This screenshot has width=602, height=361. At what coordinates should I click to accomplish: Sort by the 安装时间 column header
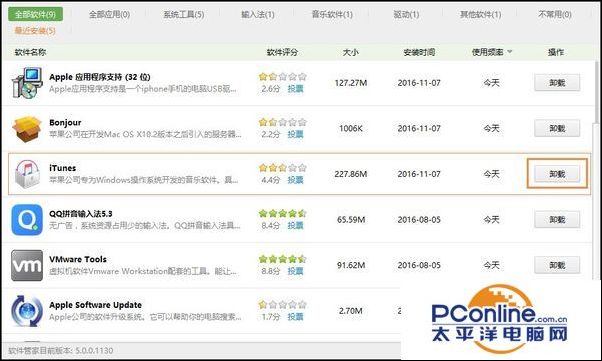[x=419, y=52]
